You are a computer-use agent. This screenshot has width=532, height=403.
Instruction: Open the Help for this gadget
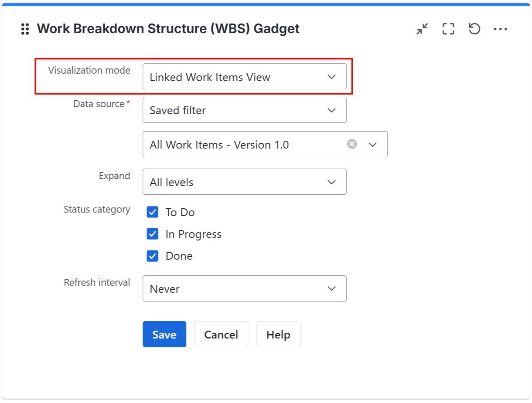click(278, 334)
